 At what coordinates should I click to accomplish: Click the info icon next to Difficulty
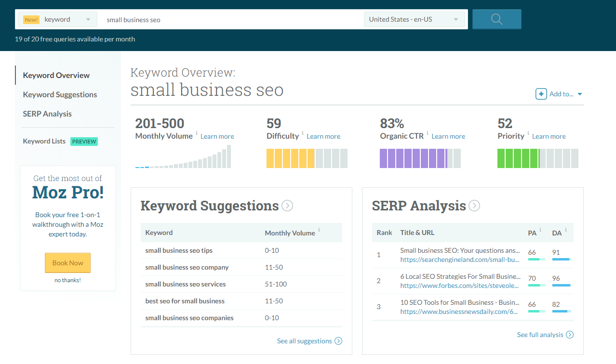[x=303, y=134]
